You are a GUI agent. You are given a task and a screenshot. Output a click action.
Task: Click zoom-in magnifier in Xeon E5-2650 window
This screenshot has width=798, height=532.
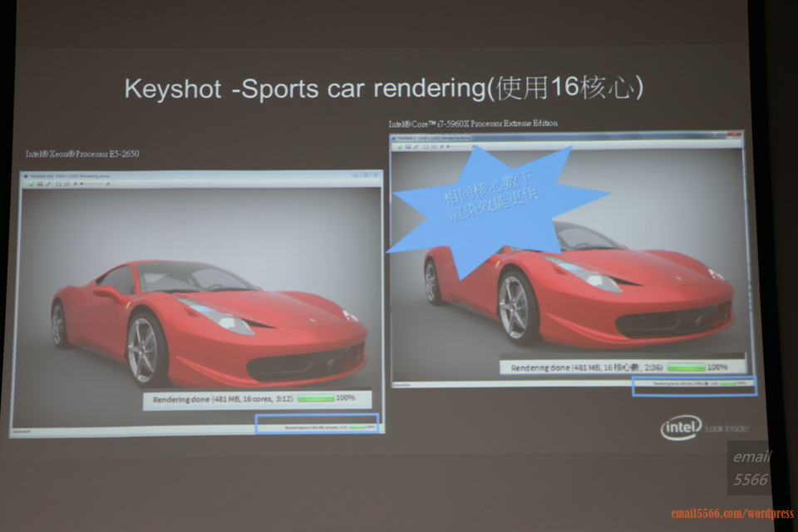108,185
